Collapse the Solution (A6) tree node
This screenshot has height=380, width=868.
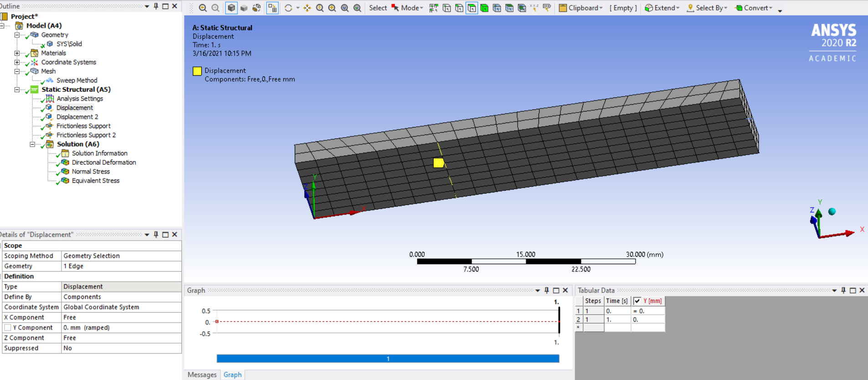[x=32, y=144]
